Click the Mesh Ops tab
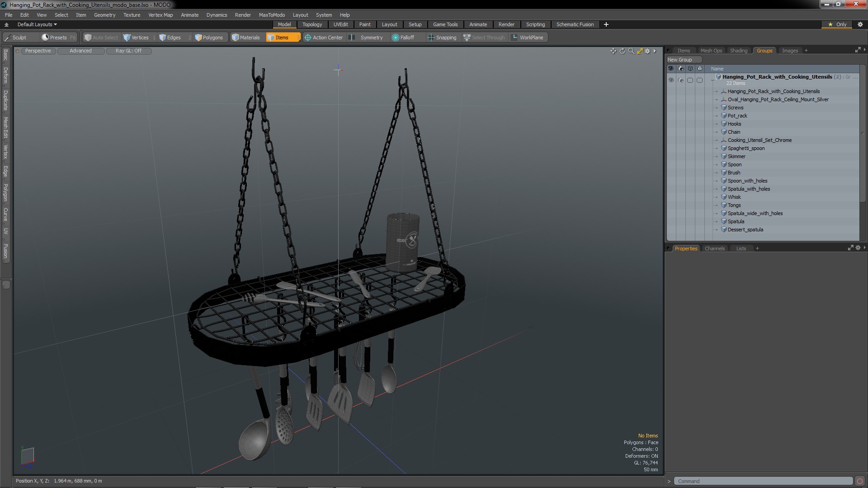Screen dimensions: 868x488 coord(711,51)
